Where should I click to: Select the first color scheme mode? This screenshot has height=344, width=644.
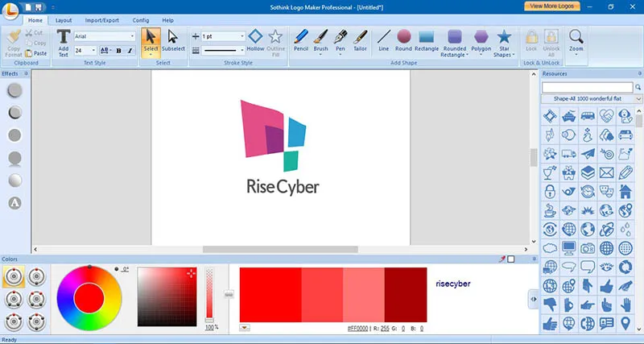coord(13,277)
